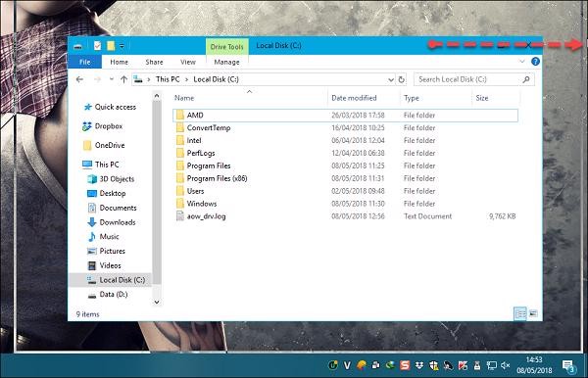Click This PC in the address breadcrumb
Viewport: 588px width, 378px height.
(168, 79)
